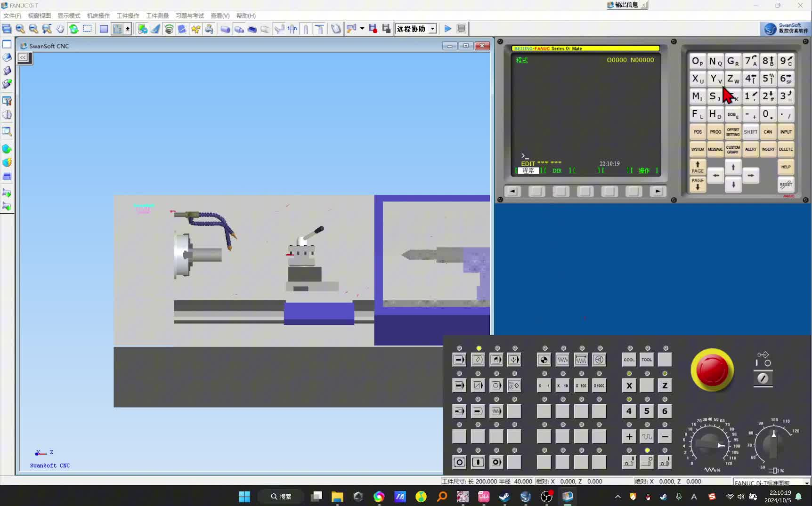Click the gray stop square toolbar icon
The image size is (812, 506).
(x=462, y=29)
